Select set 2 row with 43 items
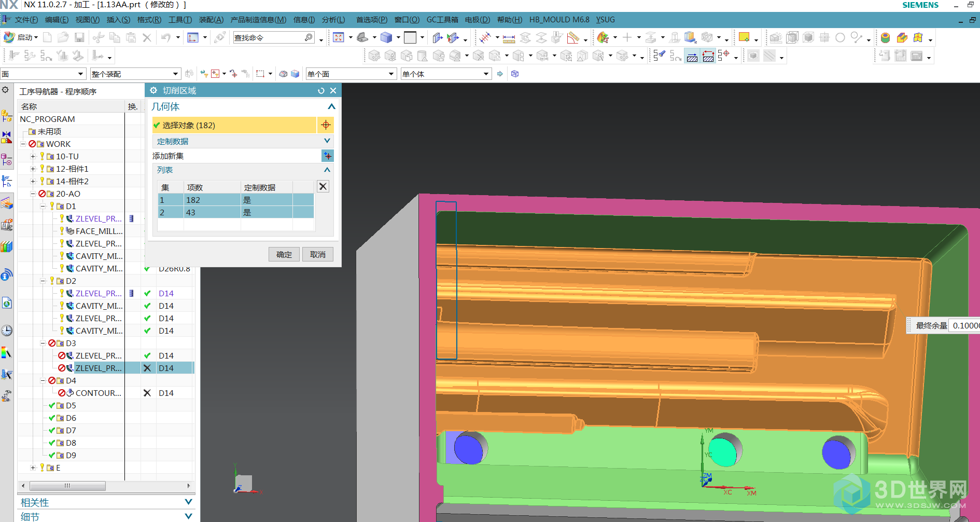Viewport: 980px width, 522px height. coord(236,212)
